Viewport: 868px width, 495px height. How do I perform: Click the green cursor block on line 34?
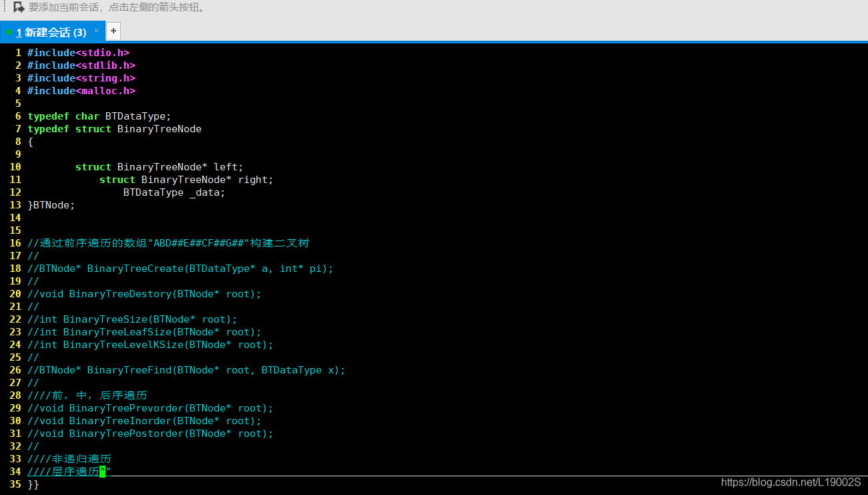pos(102,472)
